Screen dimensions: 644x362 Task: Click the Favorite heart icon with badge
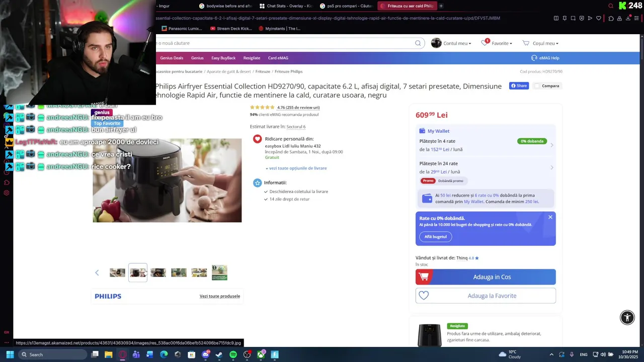(485, 43)
